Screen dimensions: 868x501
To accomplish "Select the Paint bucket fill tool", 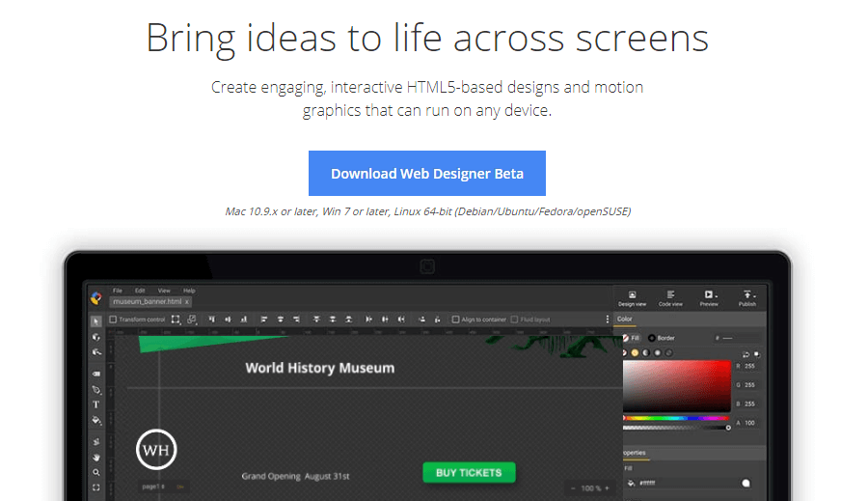I will (96, 421).
